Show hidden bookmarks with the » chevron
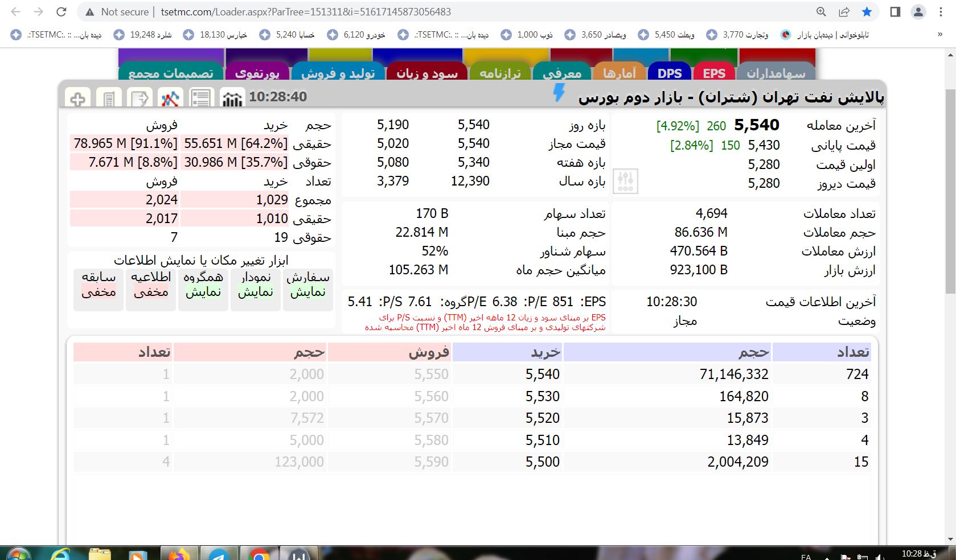 tap(940, 34)
